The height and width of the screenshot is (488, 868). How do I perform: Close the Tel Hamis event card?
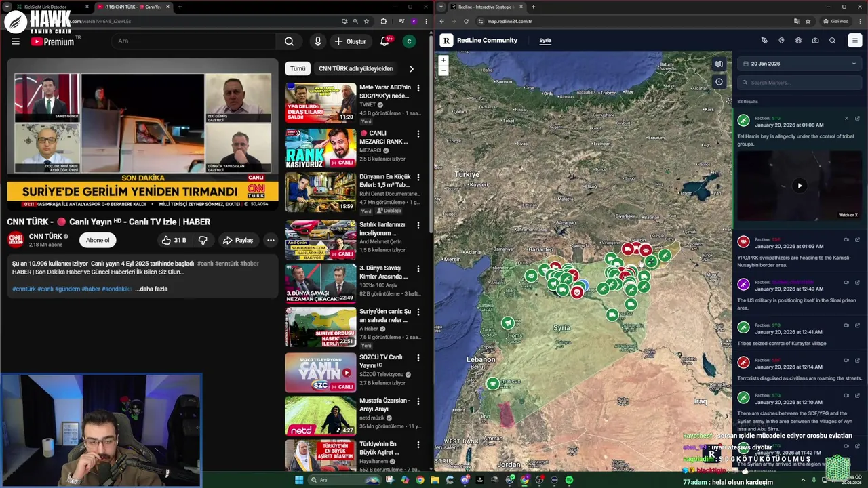[846, 118]
